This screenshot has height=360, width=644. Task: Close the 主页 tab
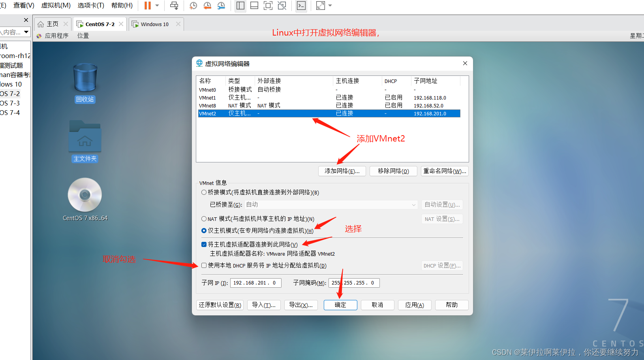[x=66, y=24]
